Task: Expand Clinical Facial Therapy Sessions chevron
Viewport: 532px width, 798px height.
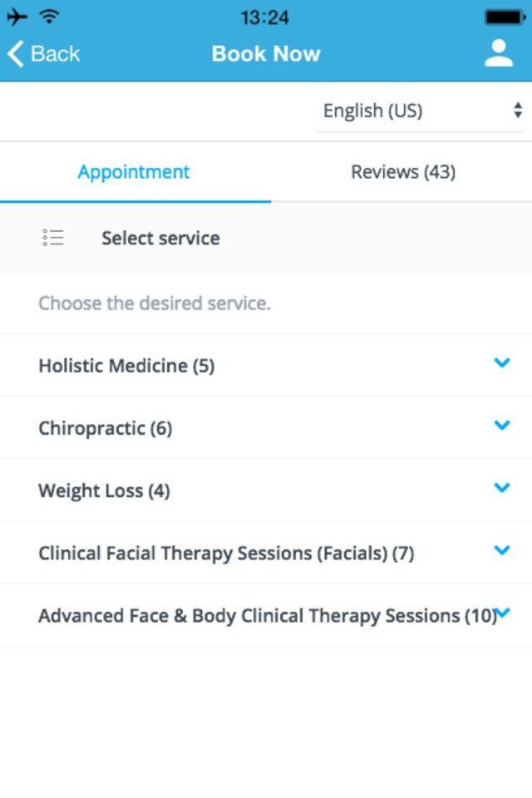Action: point(501,550)
